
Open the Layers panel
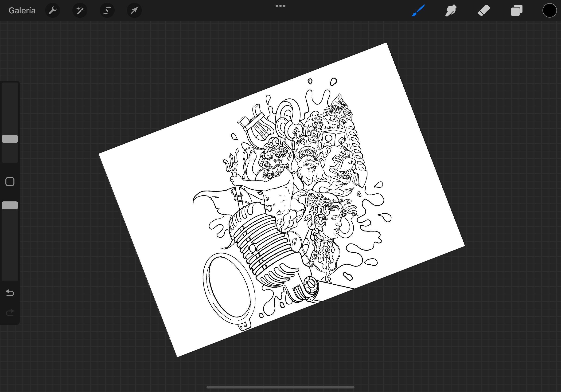517,11
